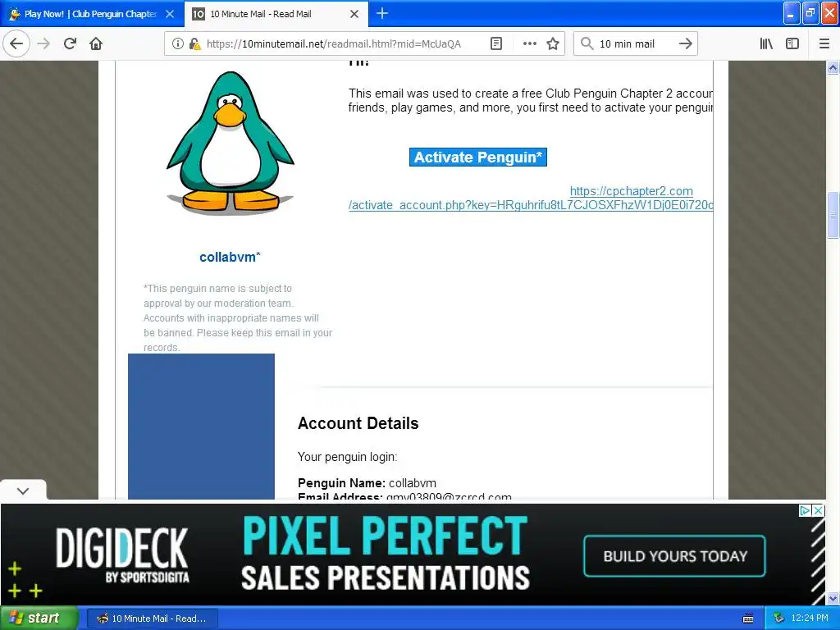Click the on-screen keyboard tray icon
This screenshot has height=630, width=840.
tap(748, 619)
